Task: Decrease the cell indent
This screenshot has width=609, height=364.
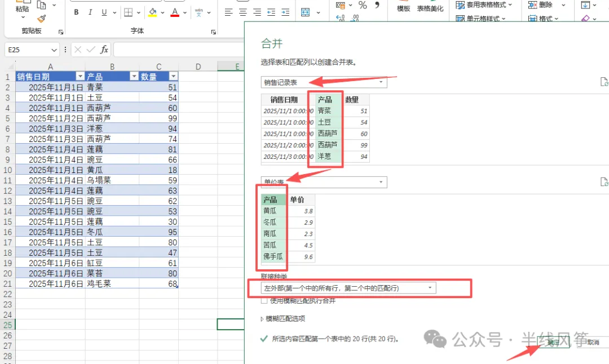Action: (x=271, y=12)
